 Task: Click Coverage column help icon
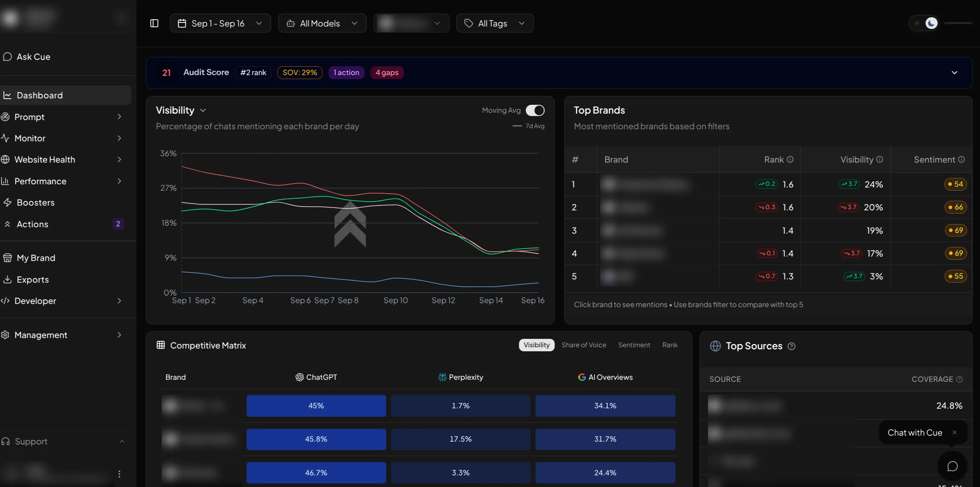point(959,379)
